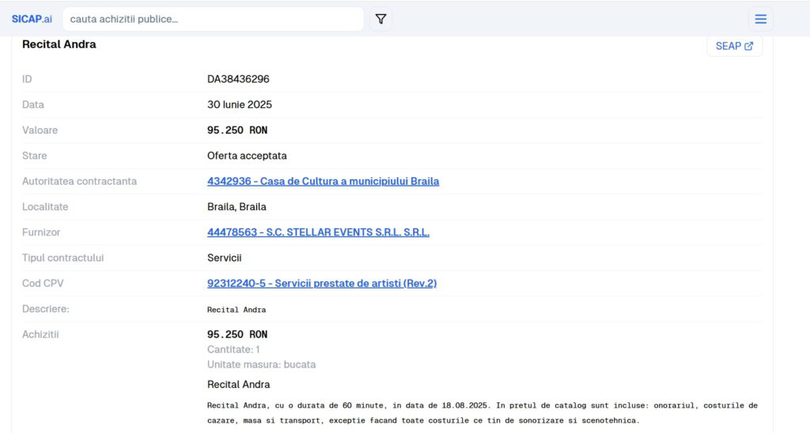
Task: Open the SEAP external link button
Action: pyautogui.click(x=734, y=46)
